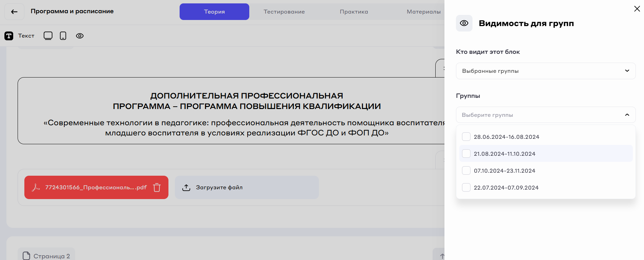Viewport: 644px width, 260px height.
Task: Close the group visibility panel
Action: [x=637, y=9]
